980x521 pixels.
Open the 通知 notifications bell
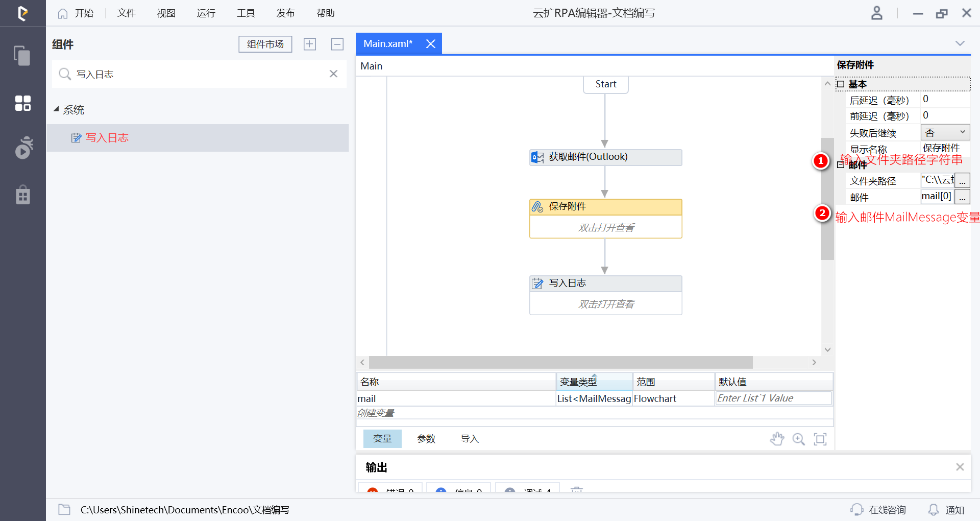click(x=946, y=510)
